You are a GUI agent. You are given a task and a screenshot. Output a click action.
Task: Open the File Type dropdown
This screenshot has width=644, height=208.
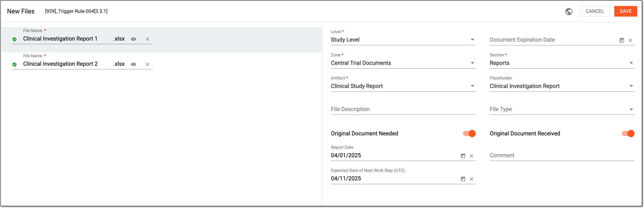pos(562,109)
